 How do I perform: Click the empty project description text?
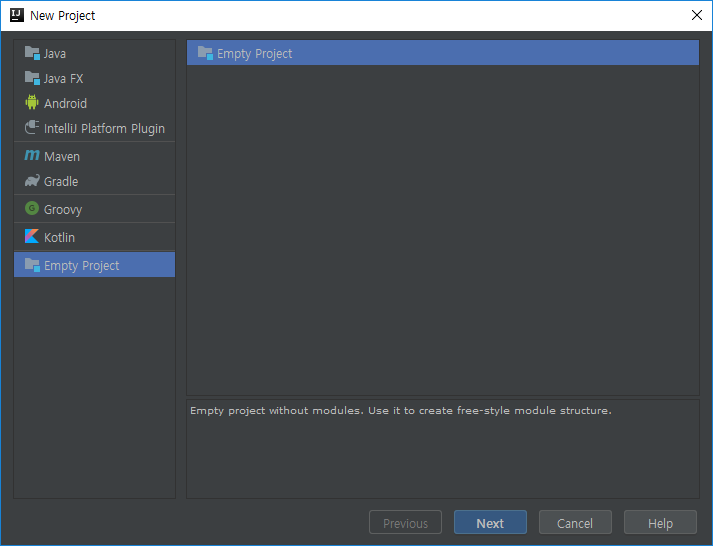click(401, 411)
